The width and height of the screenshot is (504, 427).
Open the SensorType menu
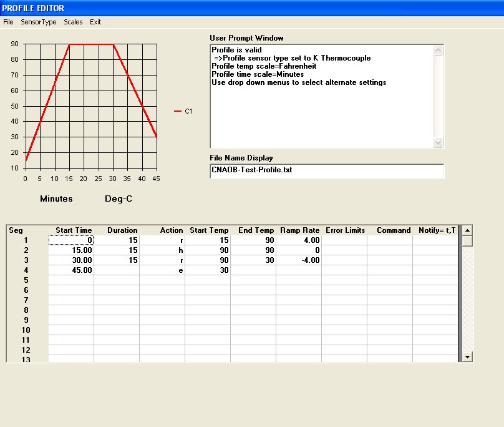pos(39,22)
